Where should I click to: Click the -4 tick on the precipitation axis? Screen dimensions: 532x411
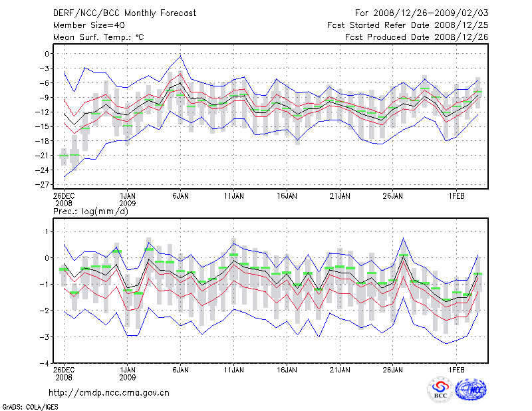(x=46, y=364)
